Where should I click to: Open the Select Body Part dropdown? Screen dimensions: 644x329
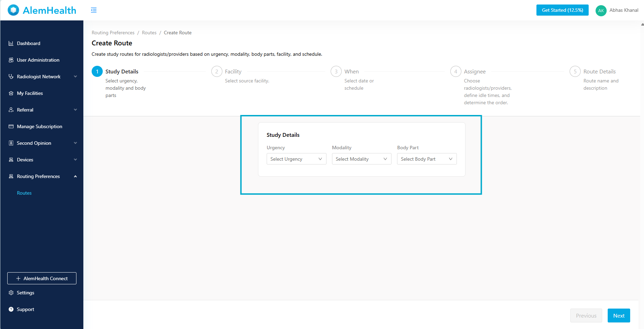[427, 159]
